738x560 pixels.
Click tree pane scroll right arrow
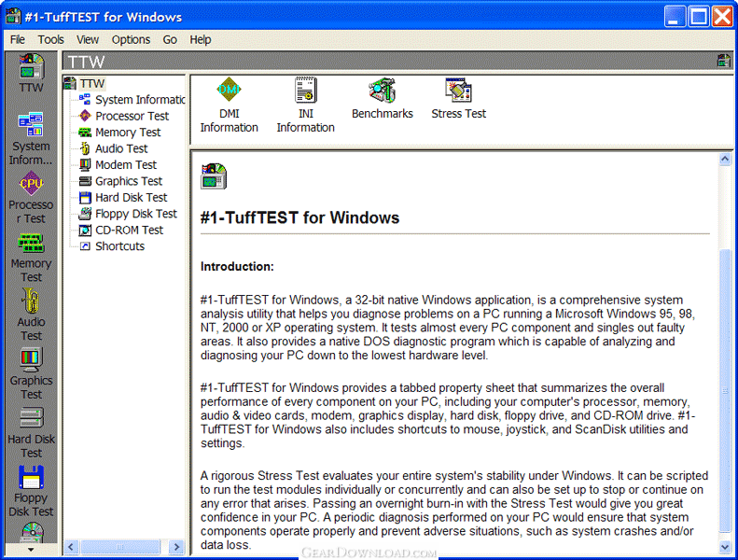point(176,547)
